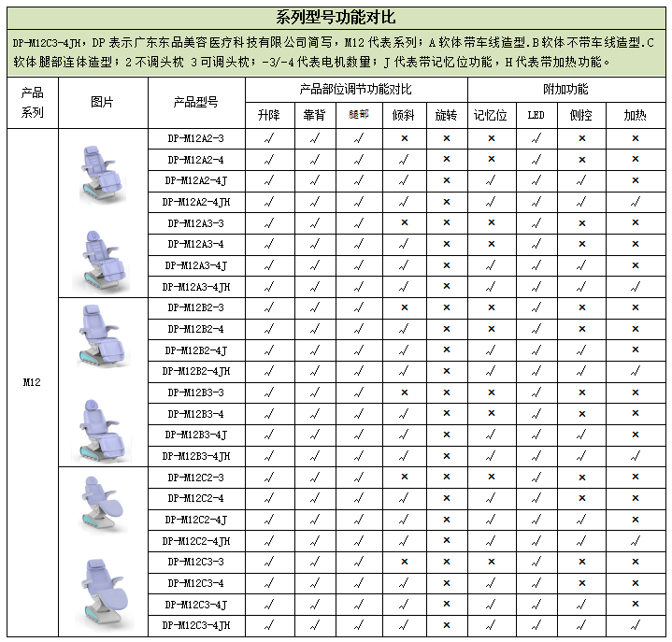
Task: Select the DP-M12C3 series chair image
Action: click(103, 594)
